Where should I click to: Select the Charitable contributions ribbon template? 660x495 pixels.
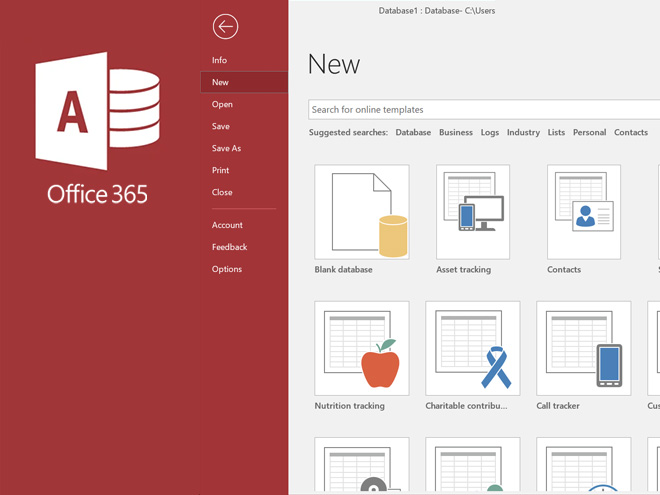click(472, 348)
